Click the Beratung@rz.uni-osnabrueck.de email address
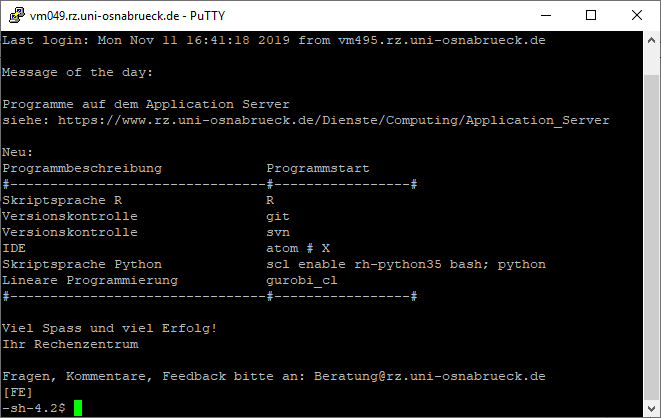661x418 pixels. pos(430,377)
